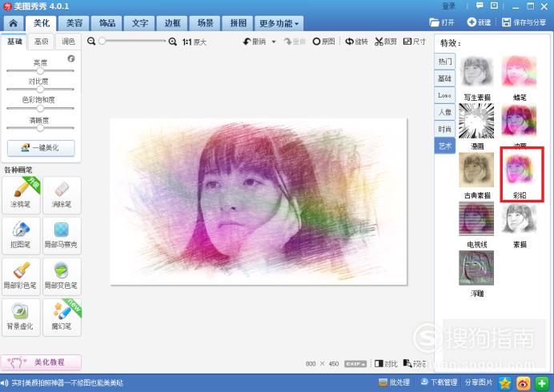Open 批处理 batch processing
This screenshot has height=392, width=554.
[395, 382]
